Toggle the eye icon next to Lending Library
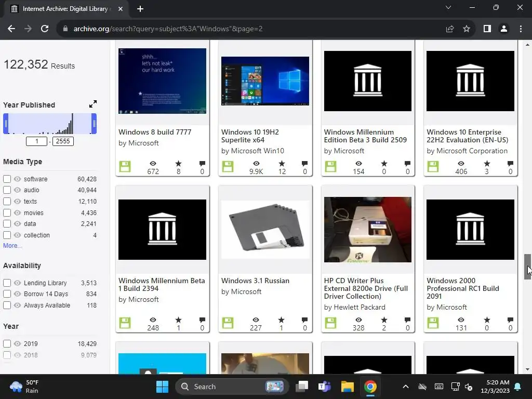Screen dimensions: 532x399 point(17,283)
